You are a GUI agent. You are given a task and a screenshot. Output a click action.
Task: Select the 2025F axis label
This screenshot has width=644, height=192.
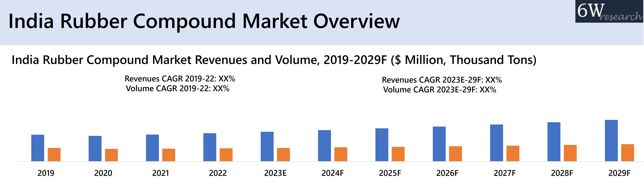click(390, 173)
